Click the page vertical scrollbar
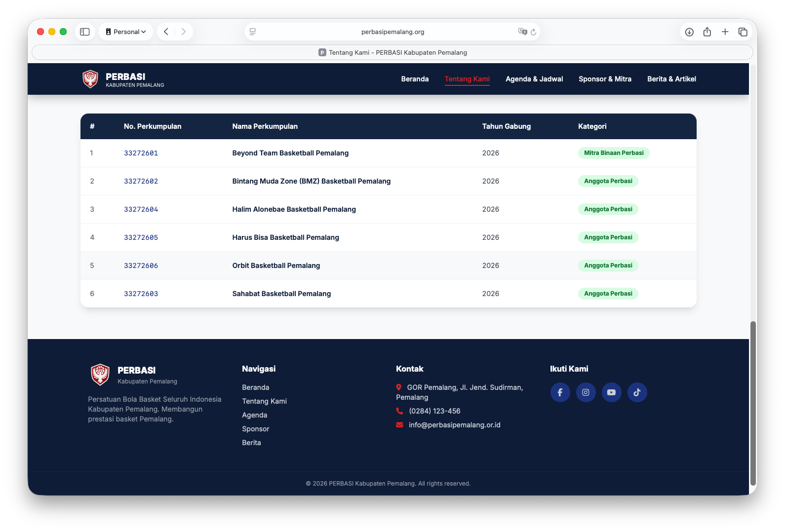The image size is (785, 532). coord(753,403)
